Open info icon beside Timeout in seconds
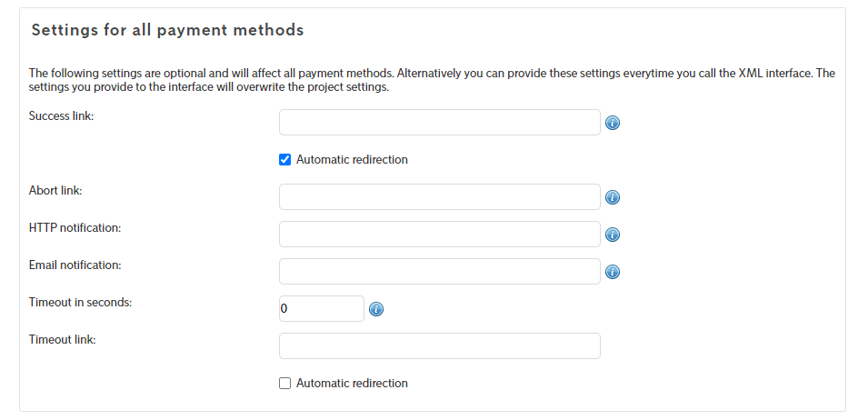868x420 pixels. tap(376, 309)
